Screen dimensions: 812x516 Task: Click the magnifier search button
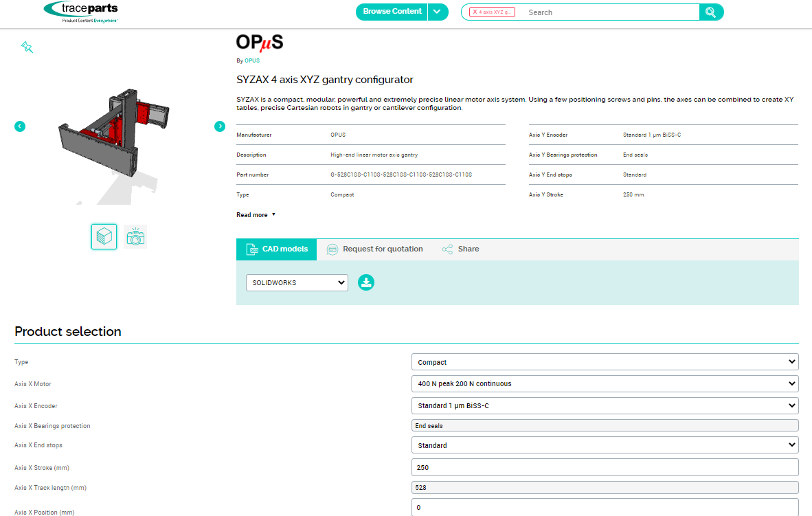[711, 12]
